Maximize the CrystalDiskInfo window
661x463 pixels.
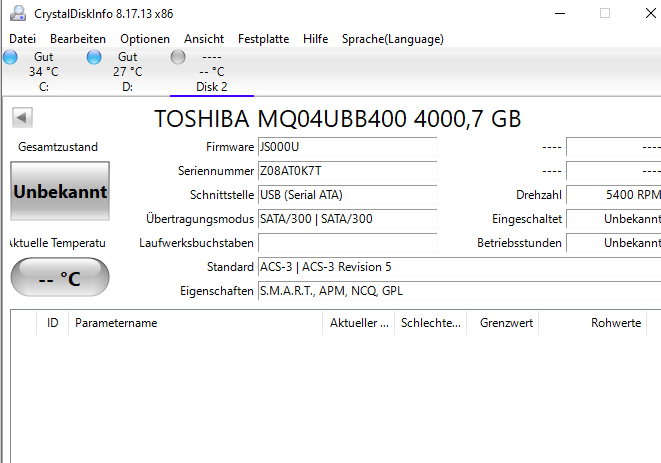[605, 13]
